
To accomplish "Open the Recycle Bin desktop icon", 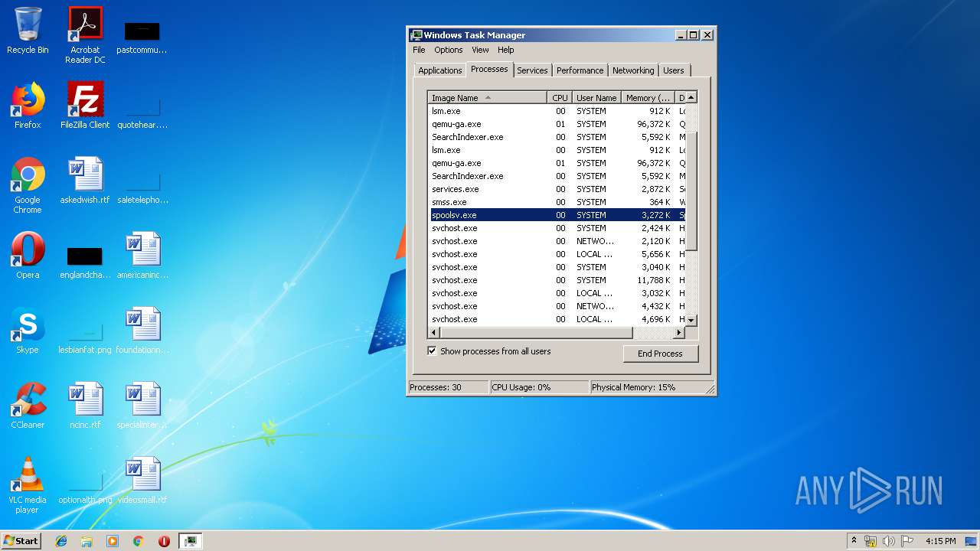I will click(28, 31).
